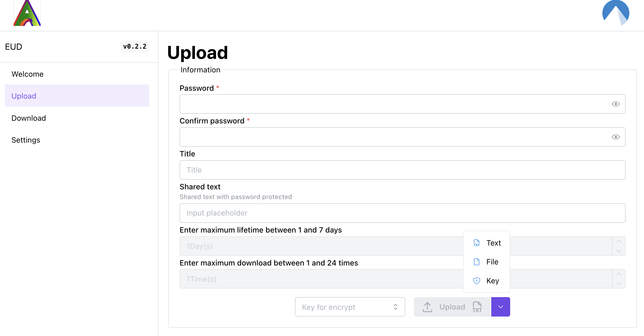The height and width of the screenshot is (336, 644).
Task: Click the v0.2.2 version badge
Action: point(135,46)
